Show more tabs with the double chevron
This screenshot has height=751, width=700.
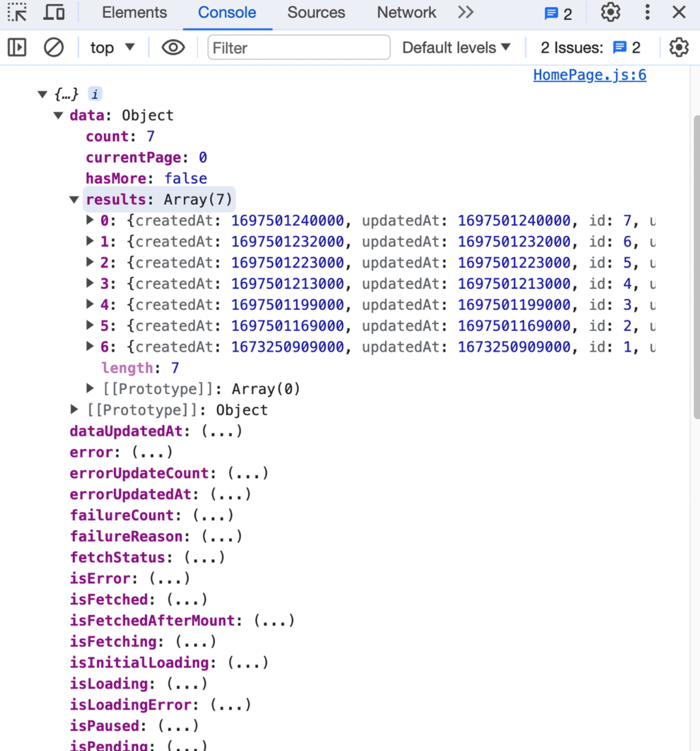[466, 12]
